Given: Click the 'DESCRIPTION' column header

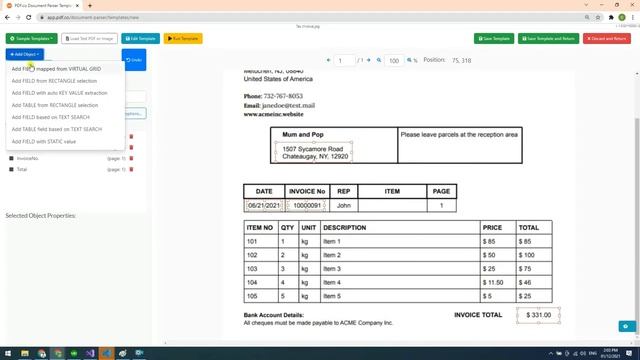Looking at the screenshot, I should tap(344, 228).
